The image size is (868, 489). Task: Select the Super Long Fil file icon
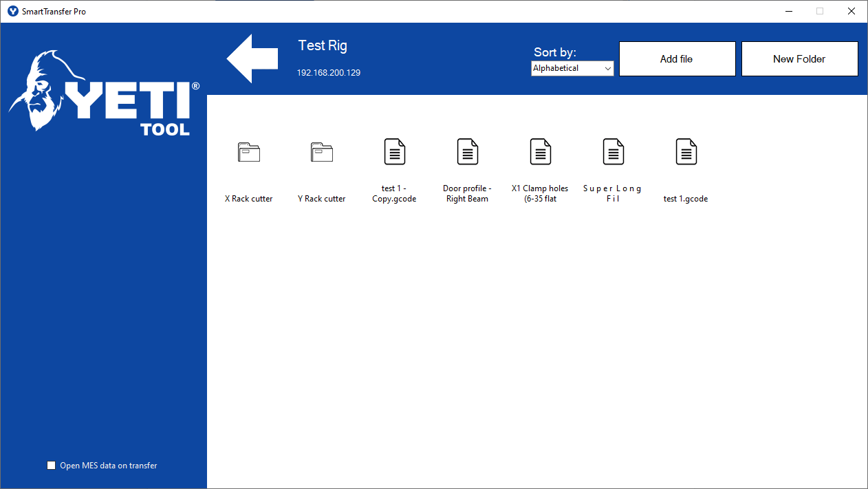click(614, 151)
